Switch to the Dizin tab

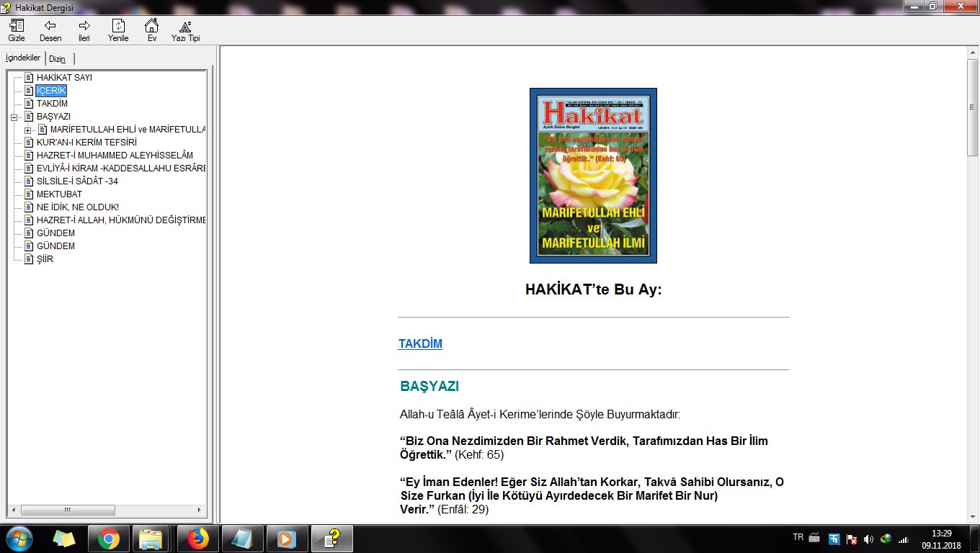58,59
